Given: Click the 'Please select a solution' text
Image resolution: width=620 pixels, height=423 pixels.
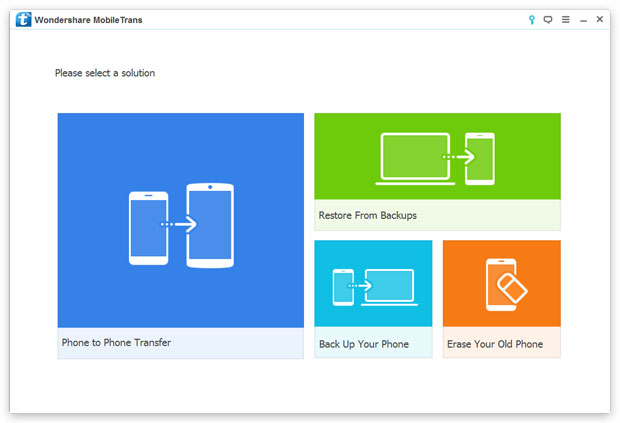Looking at the screenshot, I should (x=105, y=73).
